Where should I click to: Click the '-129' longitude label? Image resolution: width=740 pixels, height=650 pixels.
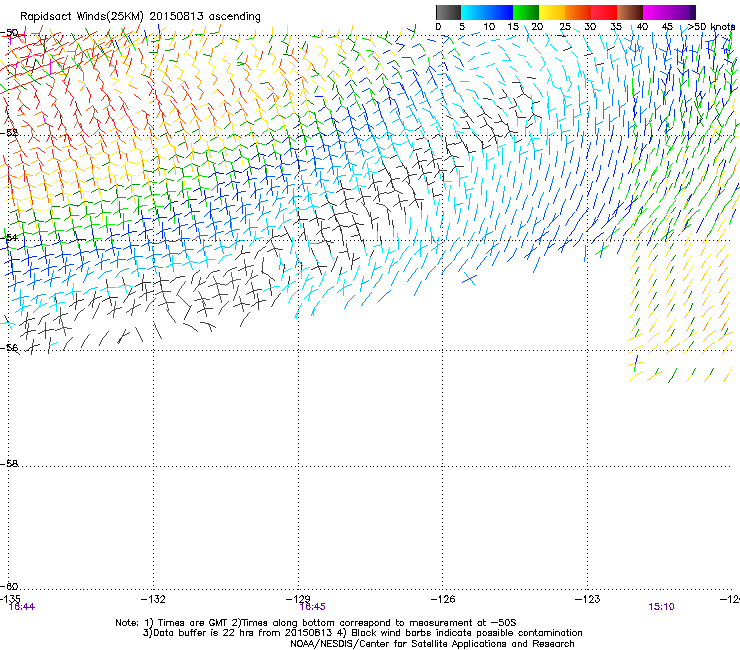(x=298, y=599)
